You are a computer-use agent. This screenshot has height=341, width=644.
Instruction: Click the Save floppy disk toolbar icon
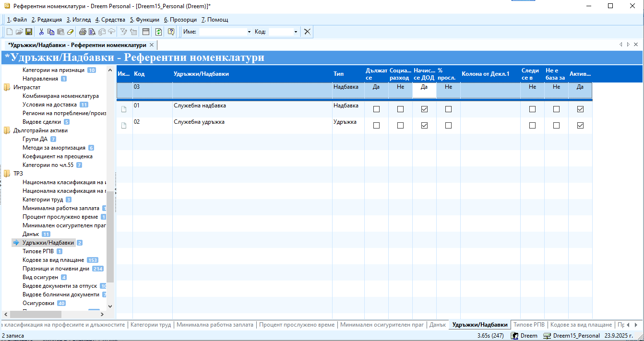point(29,32)
